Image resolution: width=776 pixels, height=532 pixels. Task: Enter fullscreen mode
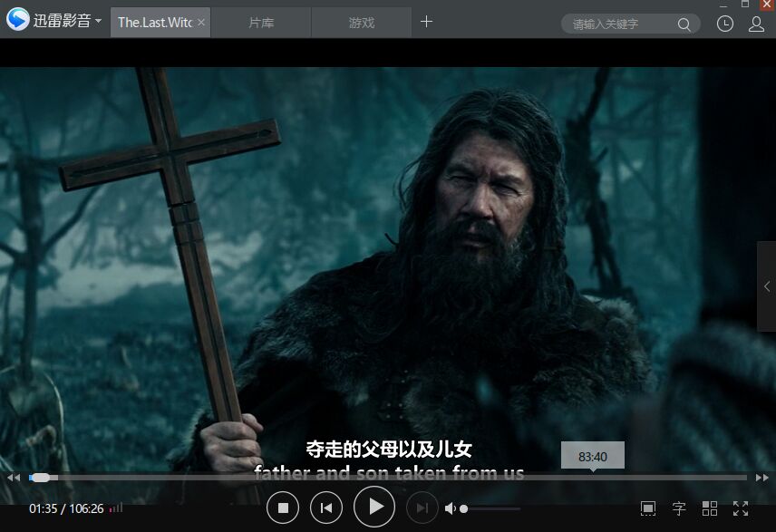point(741,508)
